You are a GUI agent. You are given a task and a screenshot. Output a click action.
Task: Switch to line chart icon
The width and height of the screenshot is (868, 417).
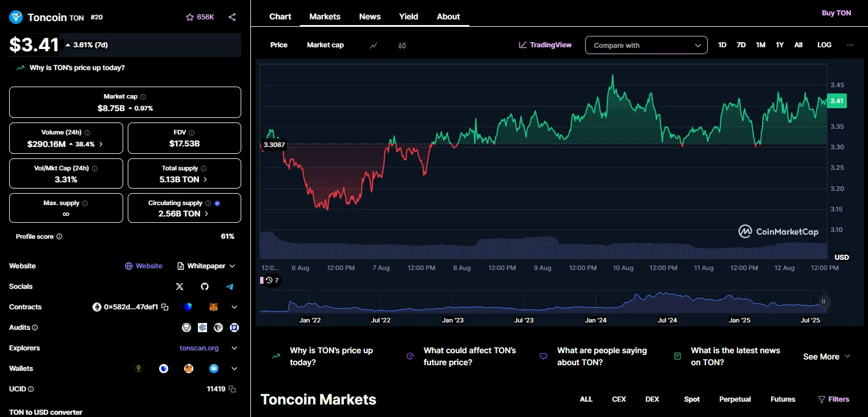(374, 46)
